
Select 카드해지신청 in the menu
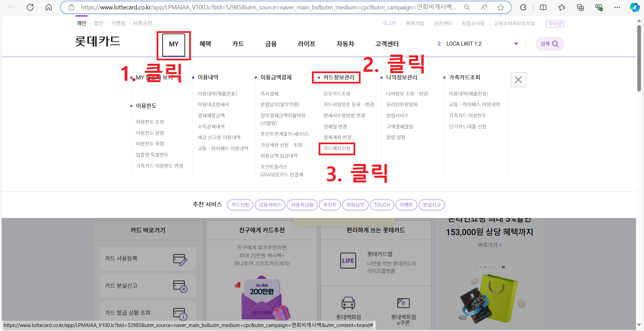click(337, 148)
